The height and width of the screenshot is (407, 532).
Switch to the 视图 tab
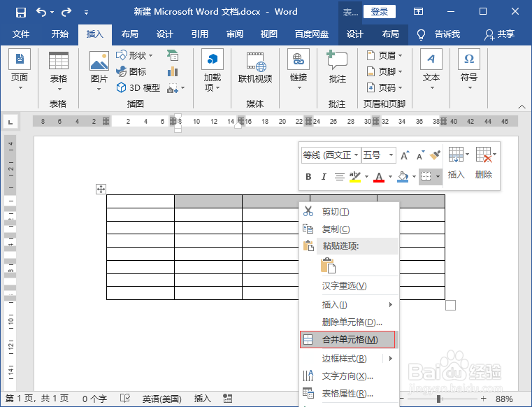click(x=269, y=34)
